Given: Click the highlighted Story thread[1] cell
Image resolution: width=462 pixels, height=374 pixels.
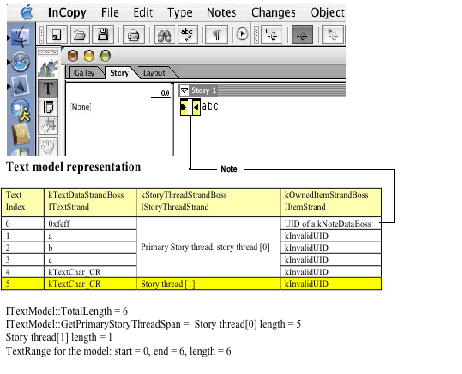Looking at the screenshot, I should [208, 284].
